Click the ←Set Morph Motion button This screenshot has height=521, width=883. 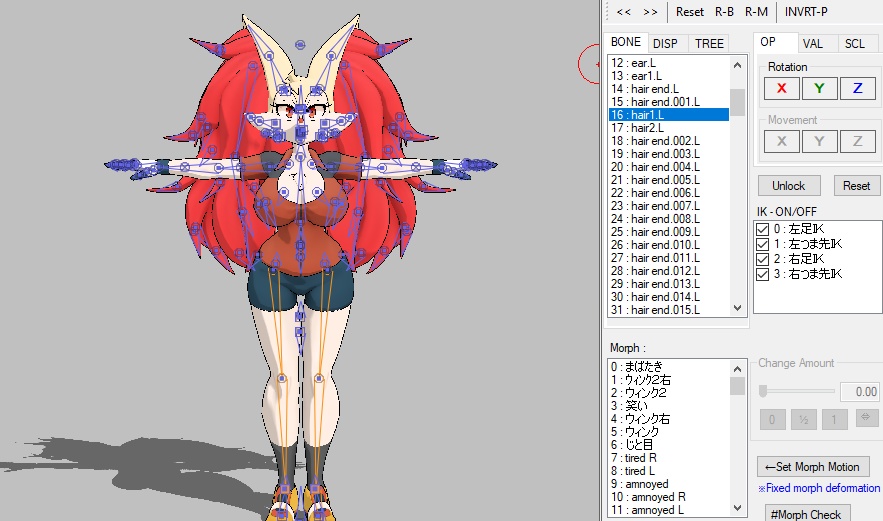pos(813,467)
